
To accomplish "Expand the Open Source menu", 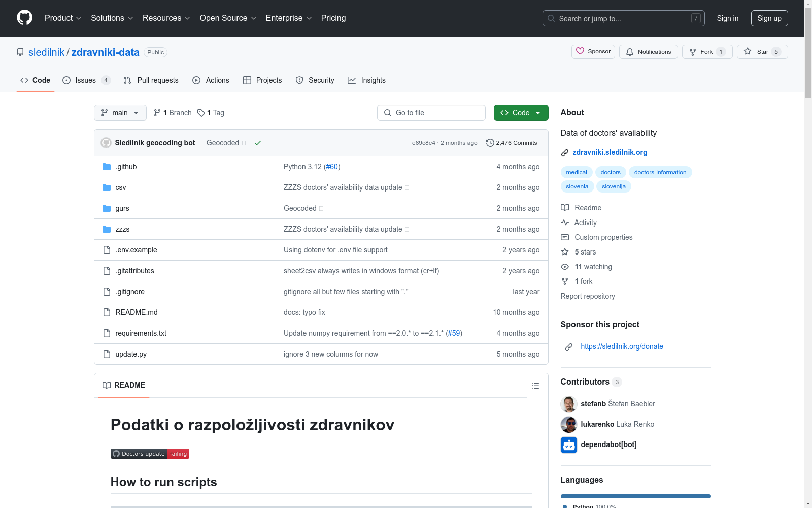I will pos(228,18).
